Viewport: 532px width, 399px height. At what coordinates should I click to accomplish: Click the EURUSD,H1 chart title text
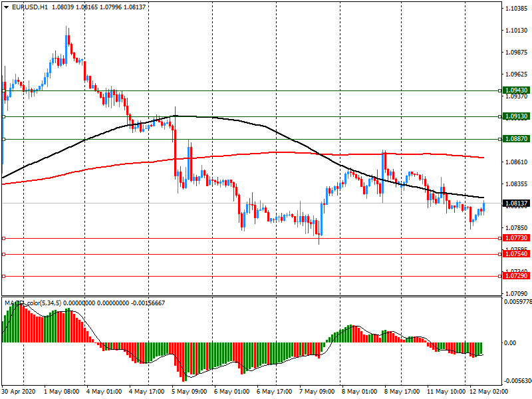(30, 7)
